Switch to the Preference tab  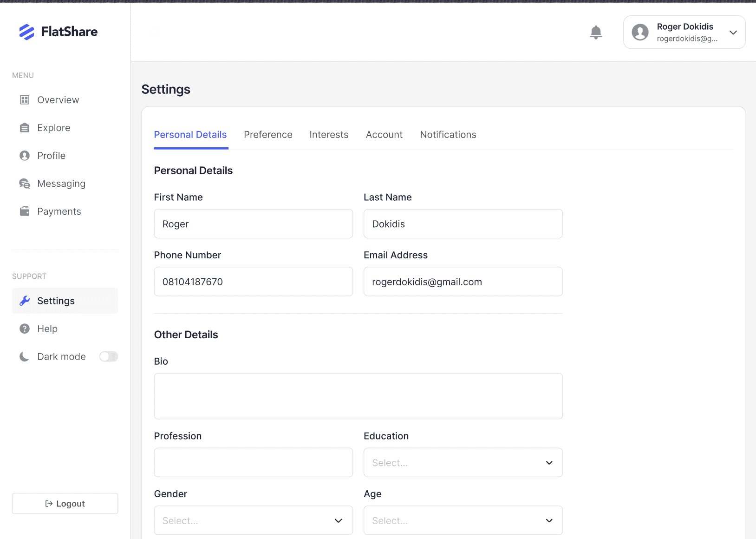(268, 135)
